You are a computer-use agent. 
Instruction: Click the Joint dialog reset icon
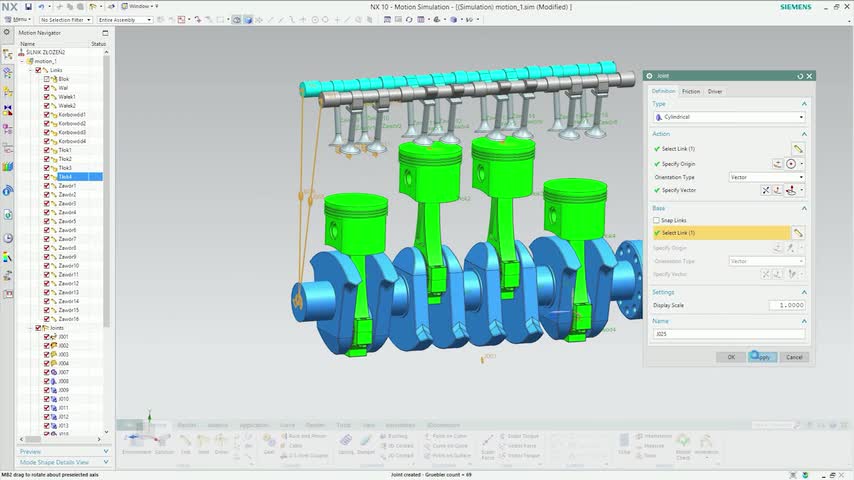(800, 76)
